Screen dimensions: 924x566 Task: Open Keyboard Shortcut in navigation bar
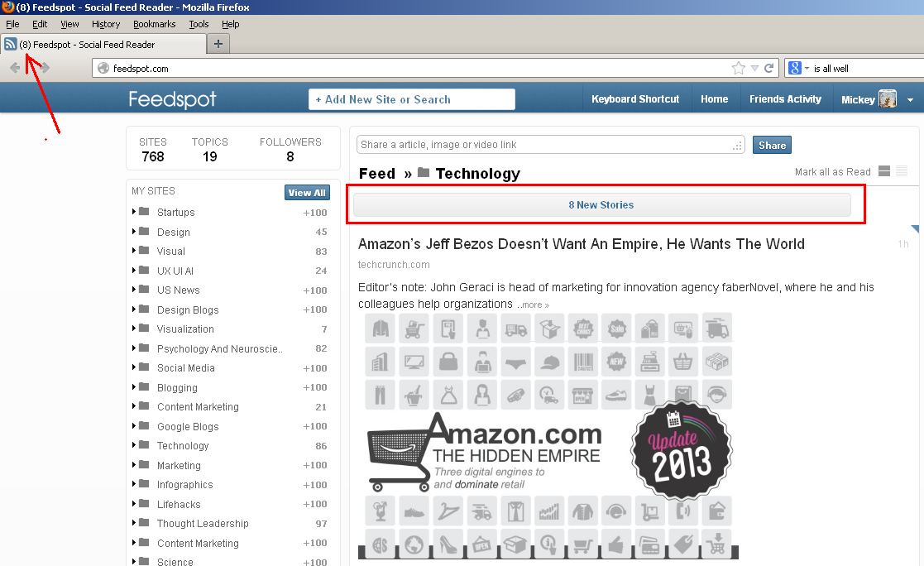point(635,99)
